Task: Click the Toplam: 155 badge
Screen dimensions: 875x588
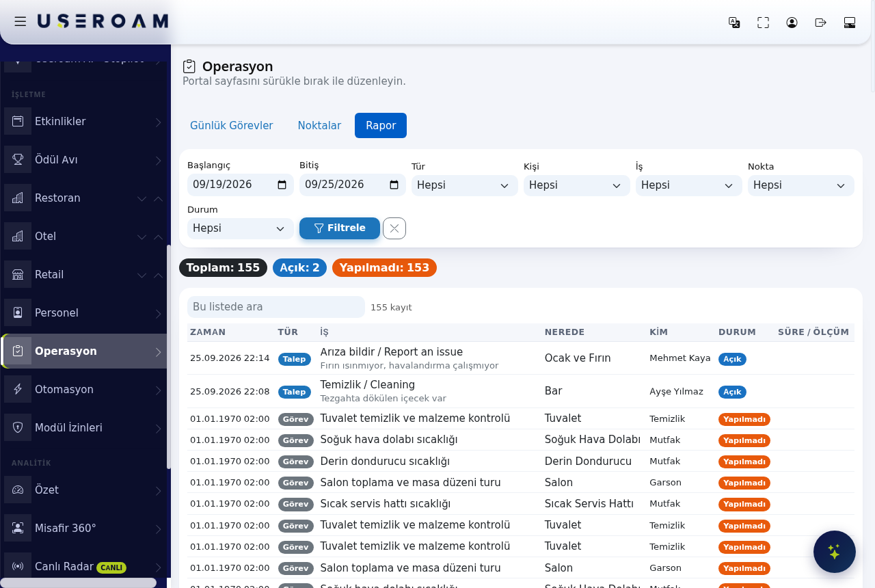Action: point(223,268)
